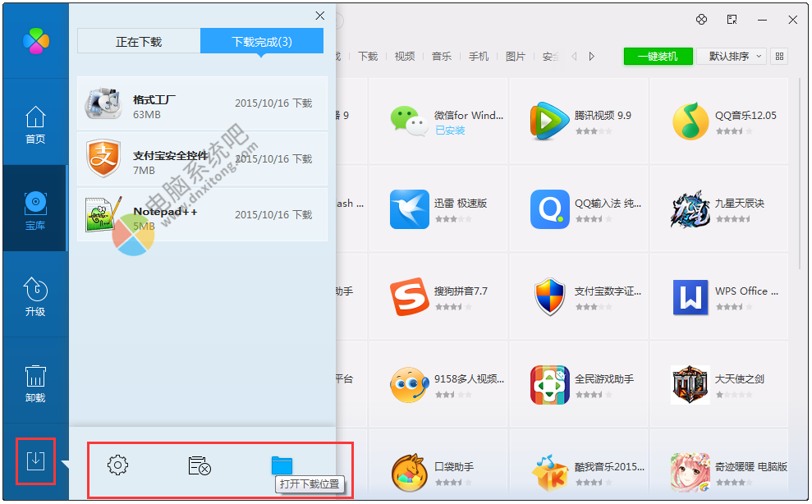Viewport: 812px width, 504px height.
Task: Open the 九星天辰诀 game icon
Action: 690,209
